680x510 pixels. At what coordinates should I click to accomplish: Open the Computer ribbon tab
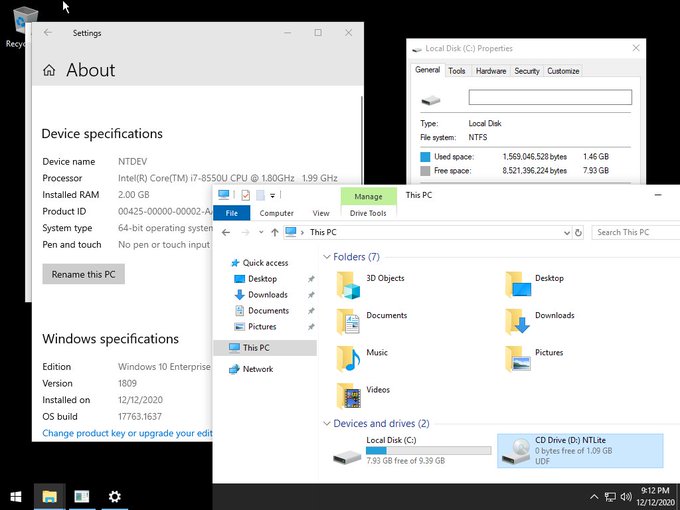(277, 213)
